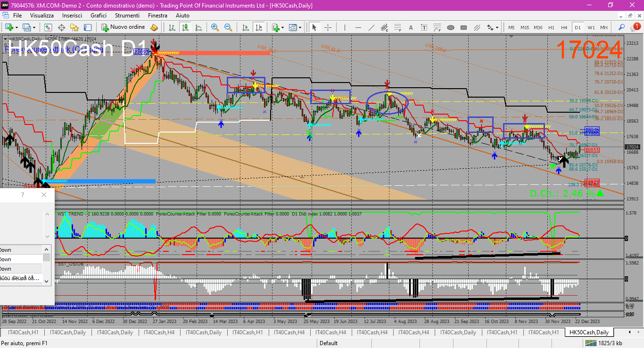Open the Templates toolbar icon
This screenshot has height=348, width=644.
pos(293,27)
